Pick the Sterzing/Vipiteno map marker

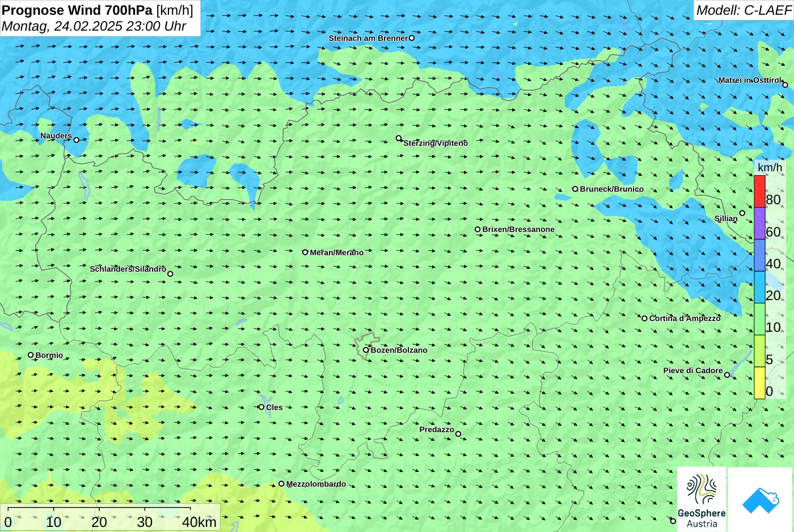pos(399,138)
